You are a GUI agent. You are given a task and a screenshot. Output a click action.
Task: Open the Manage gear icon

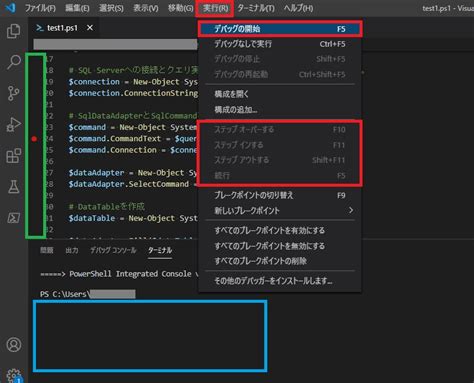(x=14, y=376)
